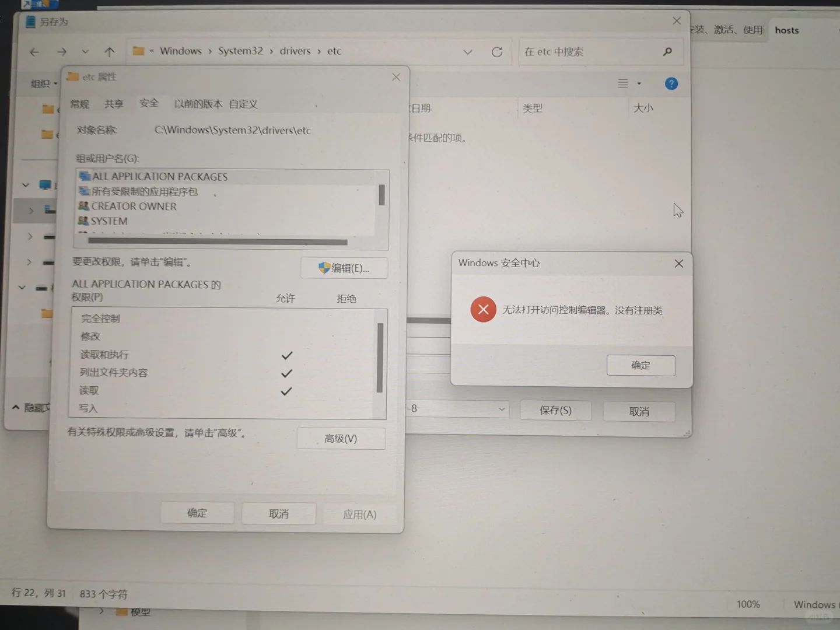
Task: Confirm the Windows 安全中心 error with 确定
Action: (x=640, y=365)
